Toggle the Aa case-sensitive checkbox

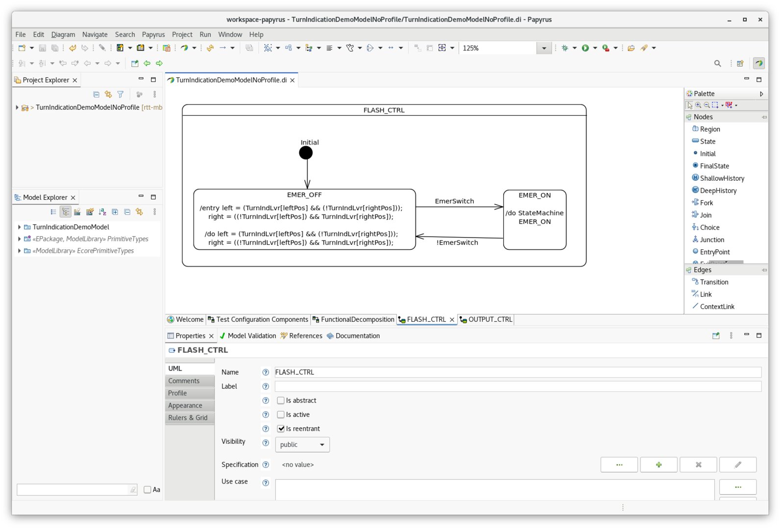point(147,490)
